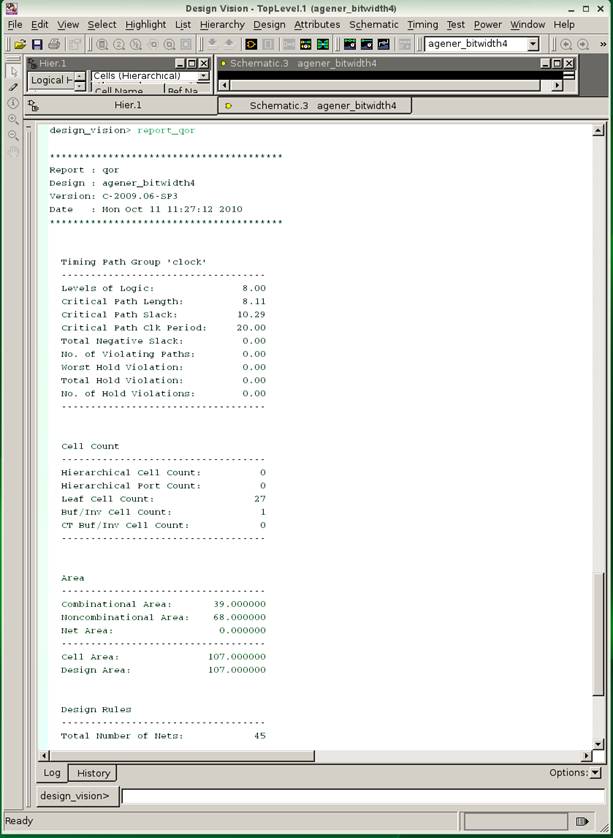Click the design_vision command input field
Screen dimensions: 613x838
(360, 796)
